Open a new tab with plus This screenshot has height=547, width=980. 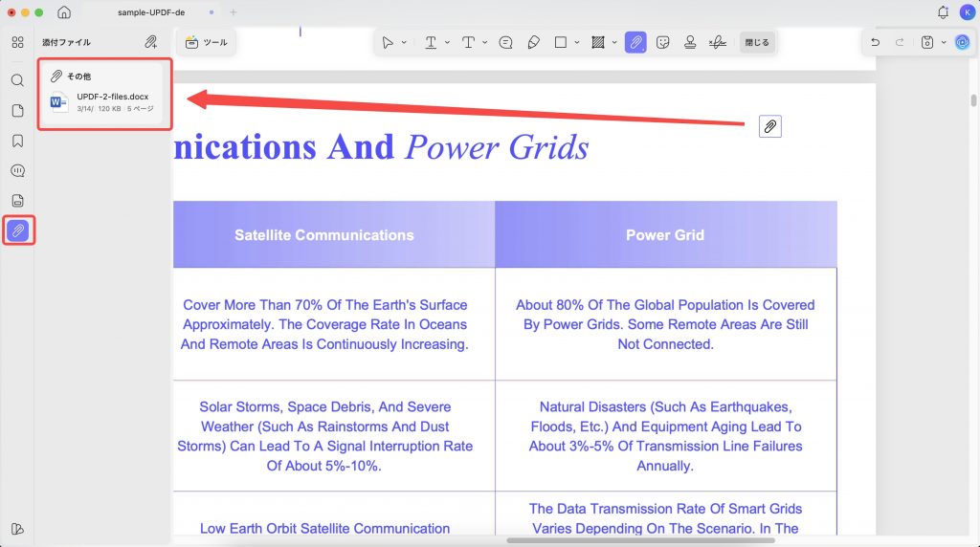[234, 12]
